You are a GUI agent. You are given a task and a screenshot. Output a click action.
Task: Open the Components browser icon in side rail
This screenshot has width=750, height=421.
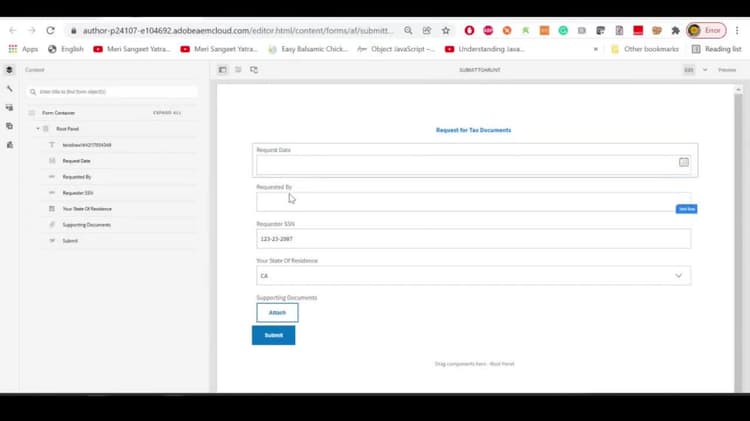pyautogui.click(x=9, y=108)
